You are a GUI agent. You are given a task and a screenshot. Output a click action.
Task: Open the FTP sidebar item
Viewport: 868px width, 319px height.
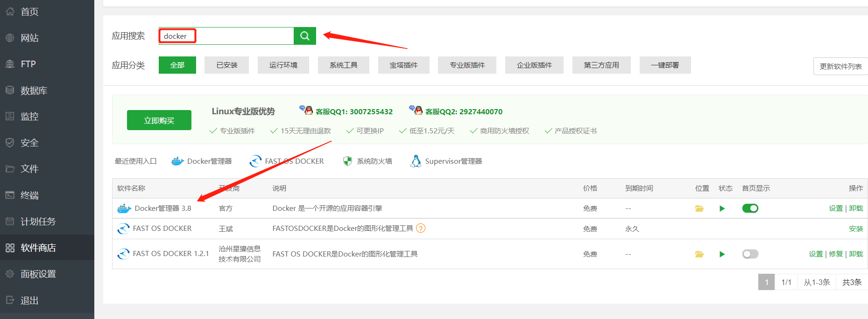47,64
